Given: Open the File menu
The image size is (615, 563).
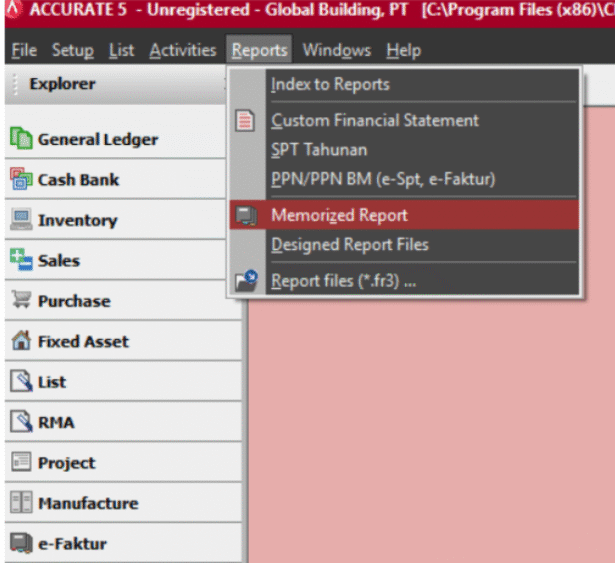Looking at the screenshot, I should click(x=24, y=50).
